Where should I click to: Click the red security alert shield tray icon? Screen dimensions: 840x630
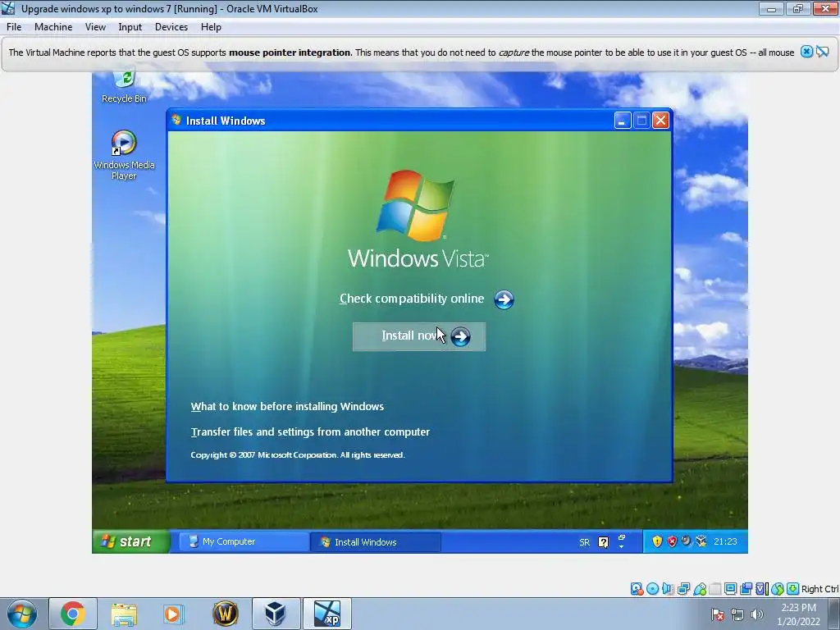tap(672, 541)
